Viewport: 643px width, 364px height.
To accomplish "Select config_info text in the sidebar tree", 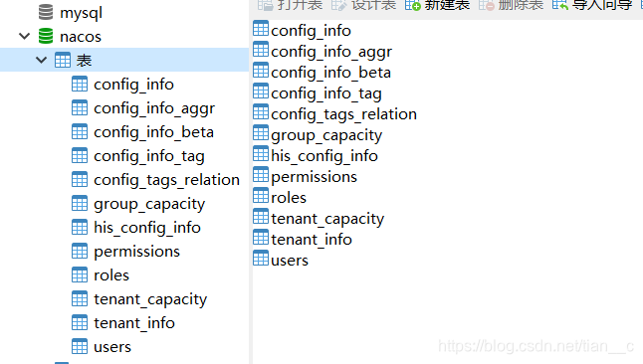I will (x=133, y=85).
